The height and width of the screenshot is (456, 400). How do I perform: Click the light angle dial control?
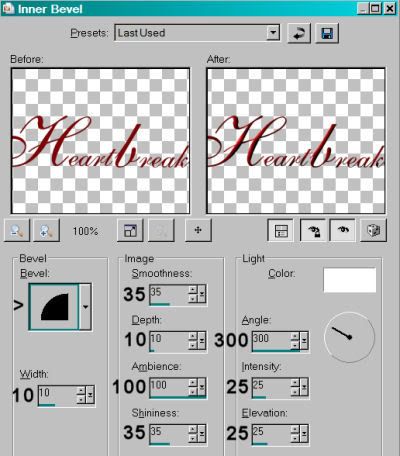(349, 337)
